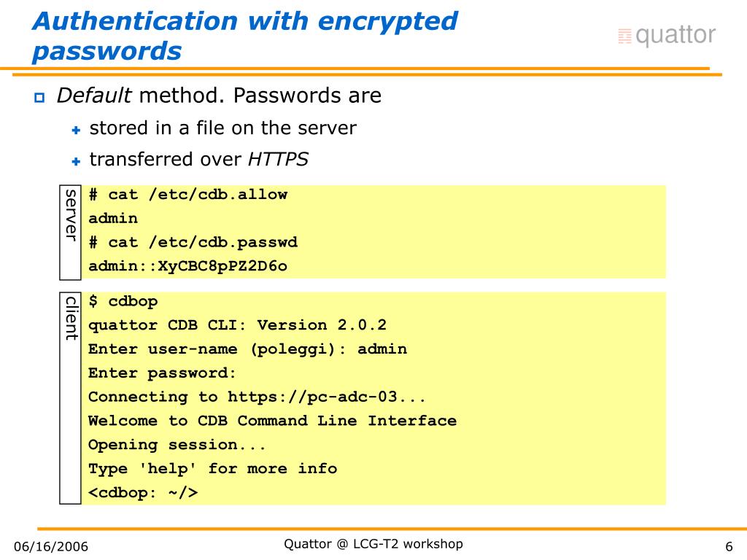
Task: Click the quattor logo icon
Action: point(624,36)
